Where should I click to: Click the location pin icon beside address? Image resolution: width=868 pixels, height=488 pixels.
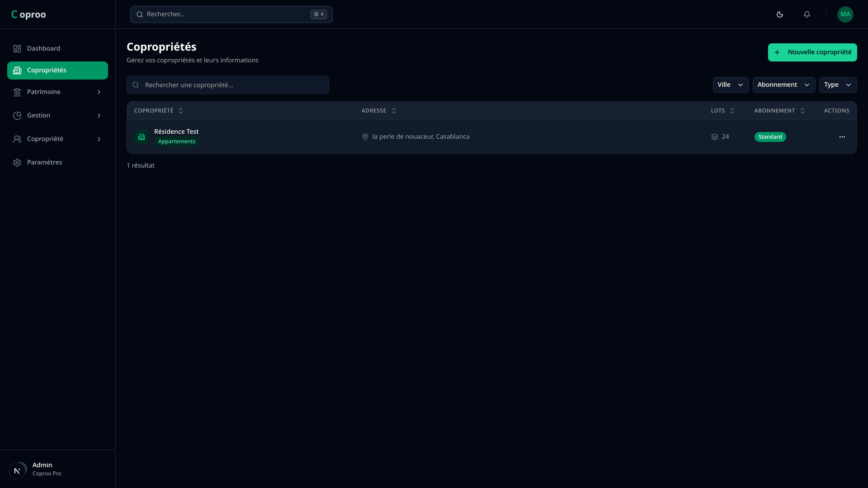(365, 137)
